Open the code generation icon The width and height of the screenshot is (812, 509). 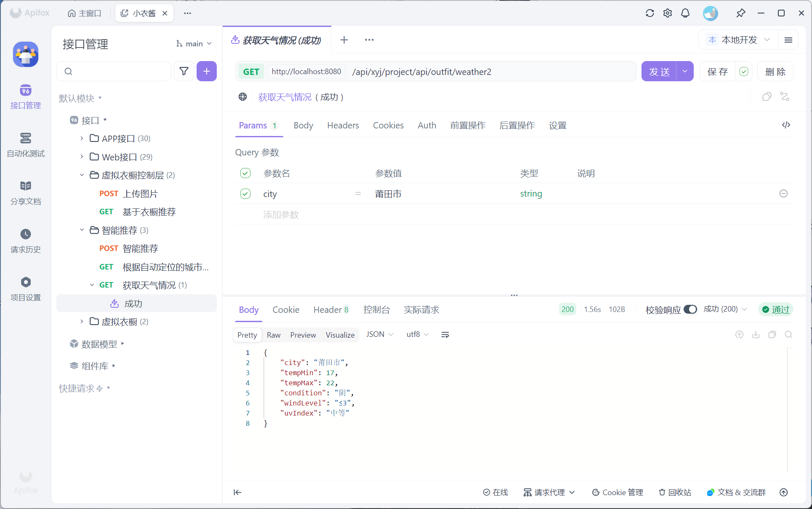click(786, 125)
